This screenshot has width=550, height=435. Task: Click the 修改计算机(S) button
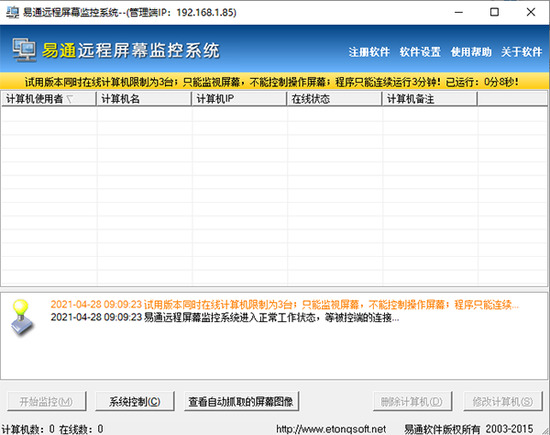coord(503,401)
